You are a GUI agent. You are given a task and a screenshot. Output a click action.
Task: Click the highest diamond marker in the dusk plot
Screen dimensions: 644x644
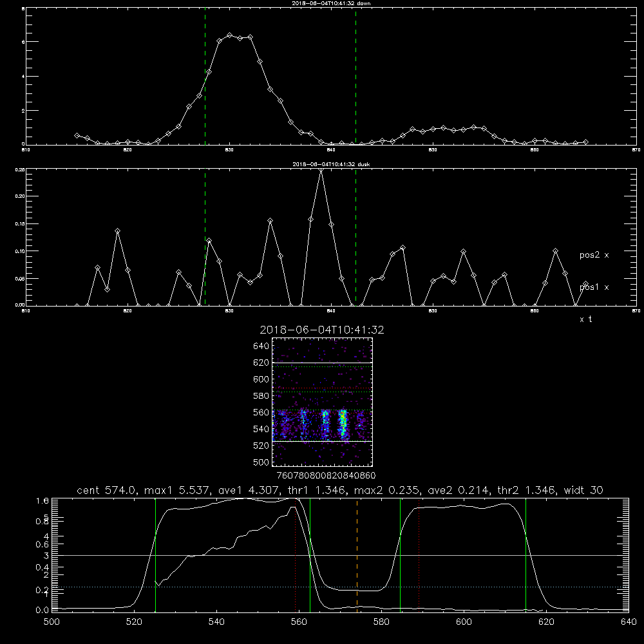tap(321, 171)
